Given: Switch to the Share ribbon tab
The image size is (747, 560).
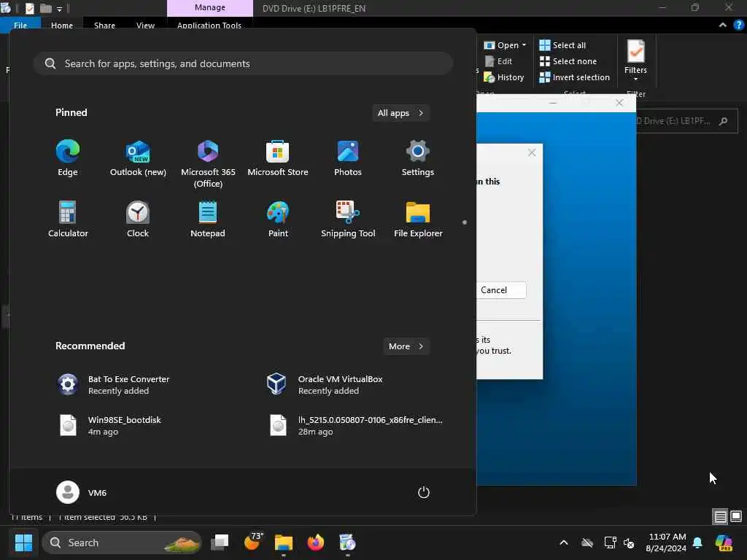Looking at the screenshot, I should (x=104, y=26).
